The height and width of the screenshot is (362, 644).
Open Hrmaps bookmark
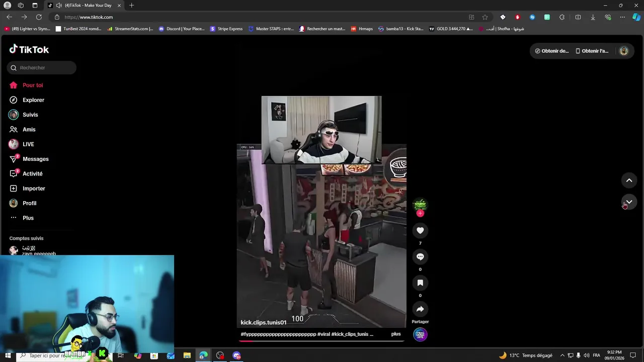[x=362, y=29]
